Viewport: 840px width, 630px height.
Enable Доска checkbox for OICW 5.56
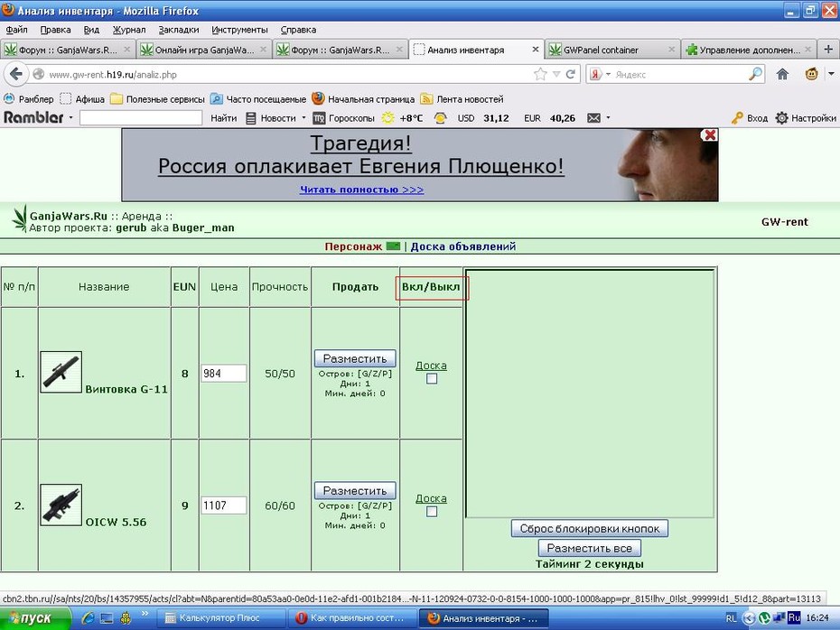[431, 512]
